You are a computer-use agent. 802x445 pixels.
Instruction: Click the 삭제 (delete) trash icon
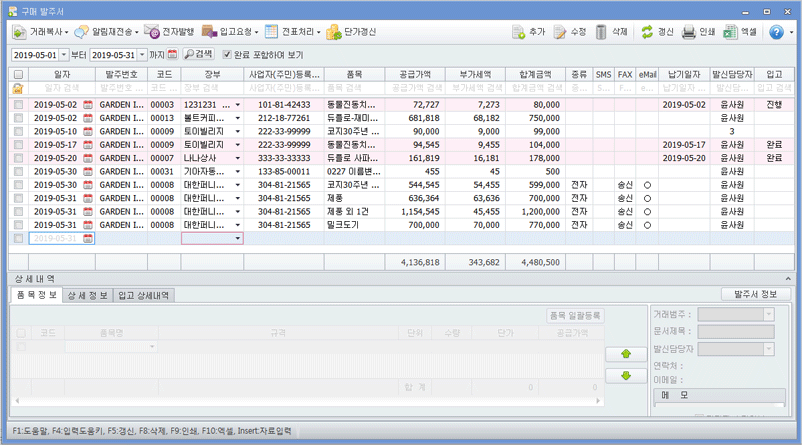point(601,32)
